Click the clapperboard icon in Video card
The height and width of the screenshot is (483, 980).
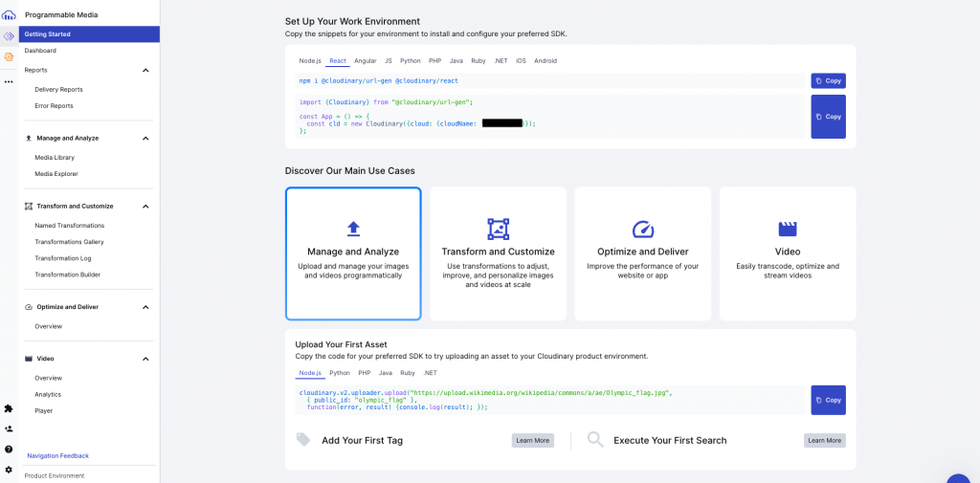pos(788,229)
